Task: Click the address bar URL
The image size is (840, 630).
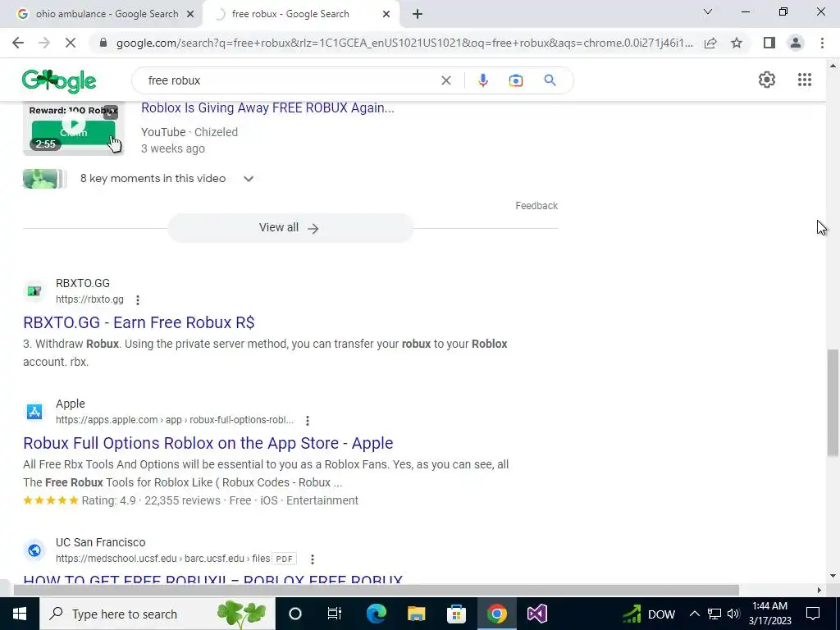Action: 404,43
